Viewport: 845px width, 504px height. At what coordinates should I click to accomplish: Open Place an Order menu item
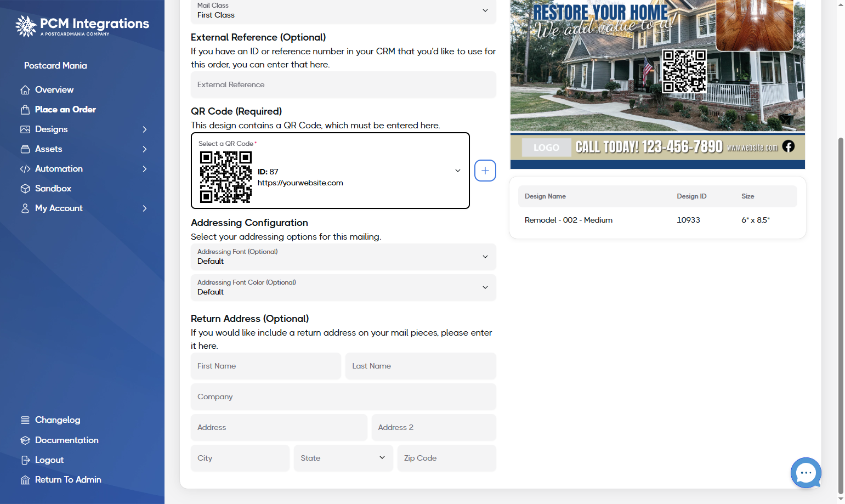click(65, 110)
